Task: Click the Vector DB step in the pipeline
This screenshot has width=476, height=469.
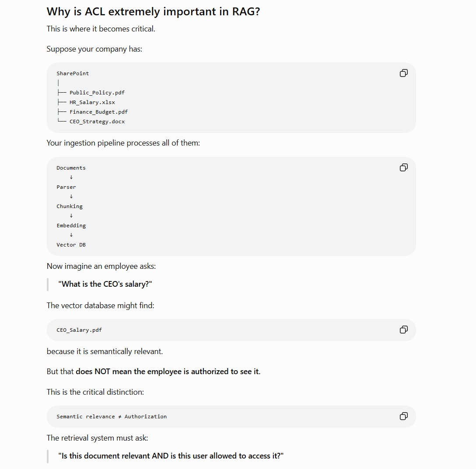Action: (x=71, y=245)
